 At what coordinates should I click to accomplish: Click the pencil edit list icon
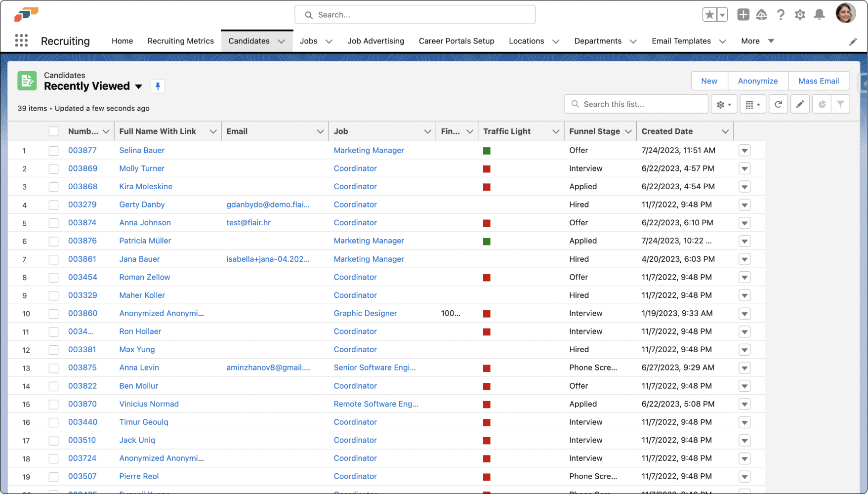(x=800, y=104)
